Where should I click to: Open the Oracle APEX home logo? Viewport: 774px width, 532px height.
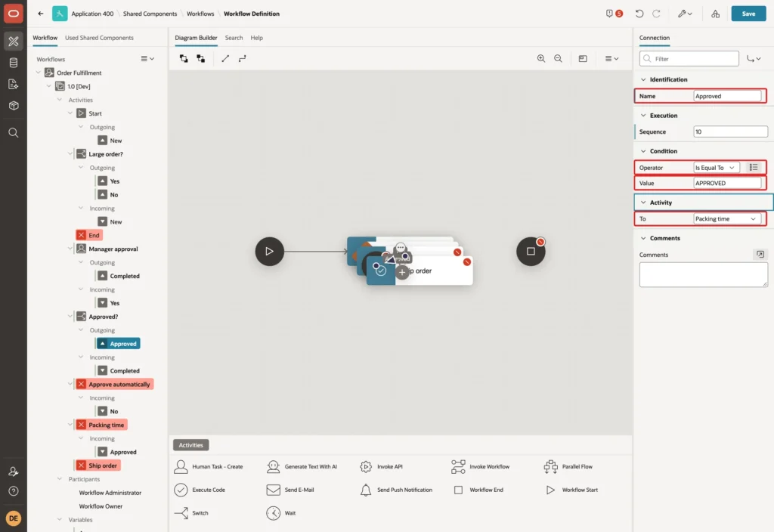[14, 14]
